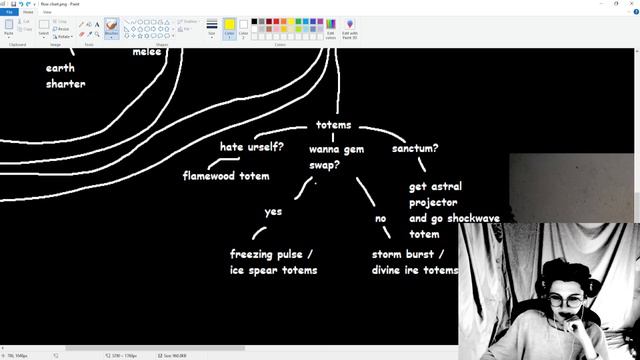The image size is (640, 360).
Task: Click the Cut button
Action: click(x=24, y=22)
